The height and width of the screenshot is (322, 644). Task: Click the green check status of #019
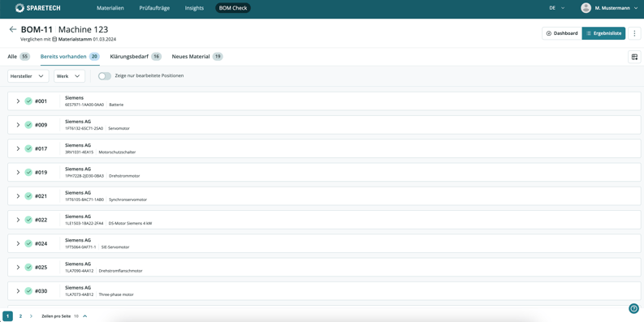pos(28,173)
